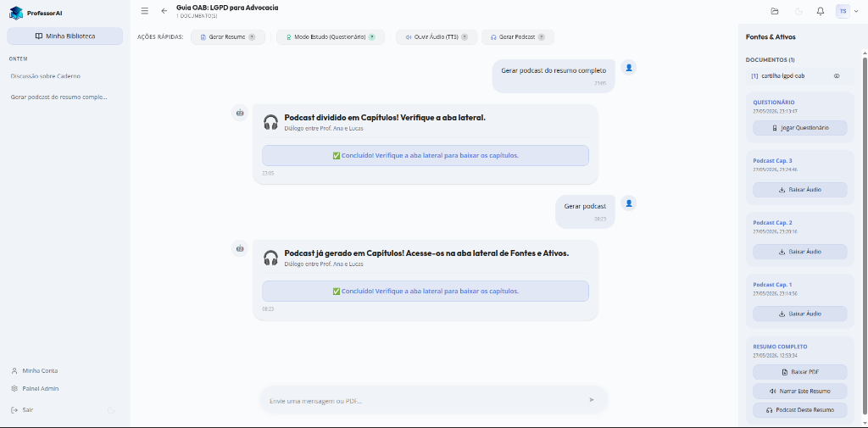Viewport: 868px width, 428px height.
Task: Click the 'Fontes & Ativos' panel heading
Action: pos(770,37)
